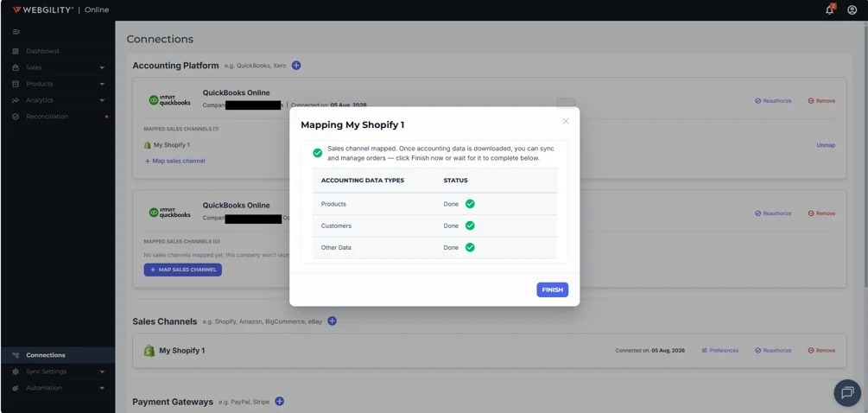The image size is (868, 413).
Task: Open Reconciliation in the sidebar
Action: (47, 117)
